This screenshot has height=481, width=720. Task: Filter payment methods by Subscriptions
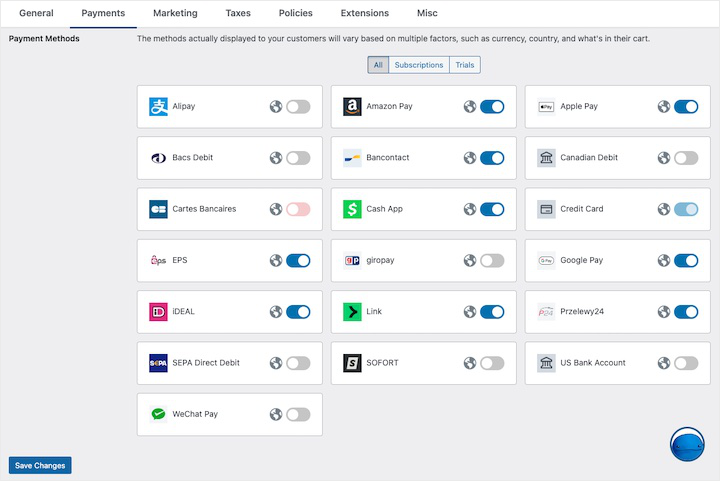419,65
